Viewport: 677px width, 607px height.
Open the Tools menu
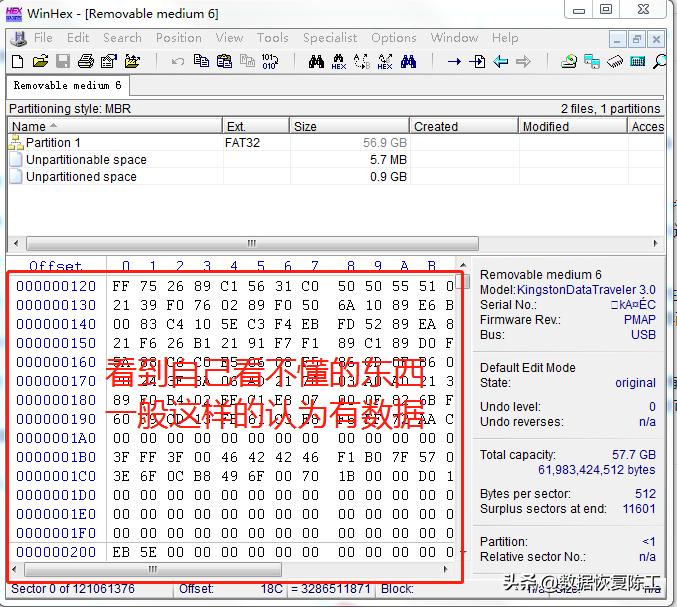pos(272,38)
